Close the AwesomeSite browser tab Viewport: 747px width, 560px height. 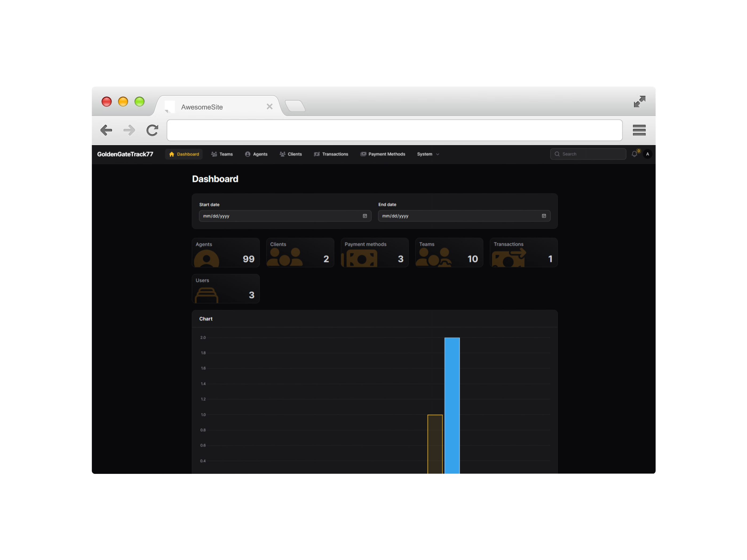click(x=269, y=107)
